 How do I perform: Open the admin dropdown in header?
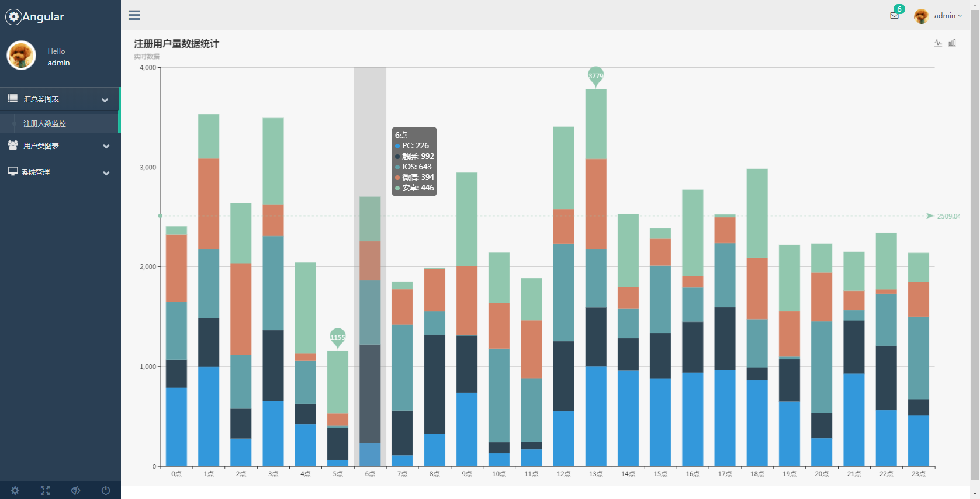pos(948,16)
